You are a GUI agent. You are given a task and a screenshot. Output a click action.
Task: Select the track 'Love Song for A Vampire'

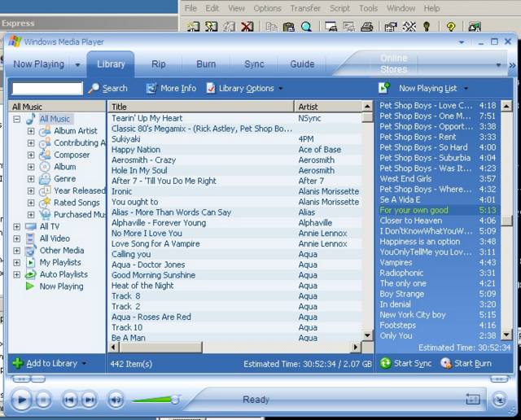click(234, 243)
